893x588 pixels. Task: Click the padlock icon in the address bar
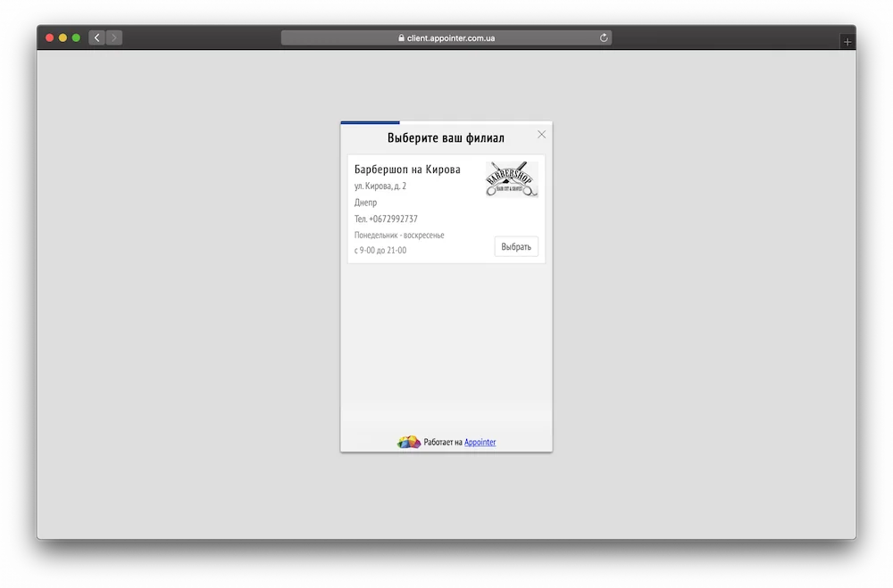pyautogui.click(x=402, y=37)
